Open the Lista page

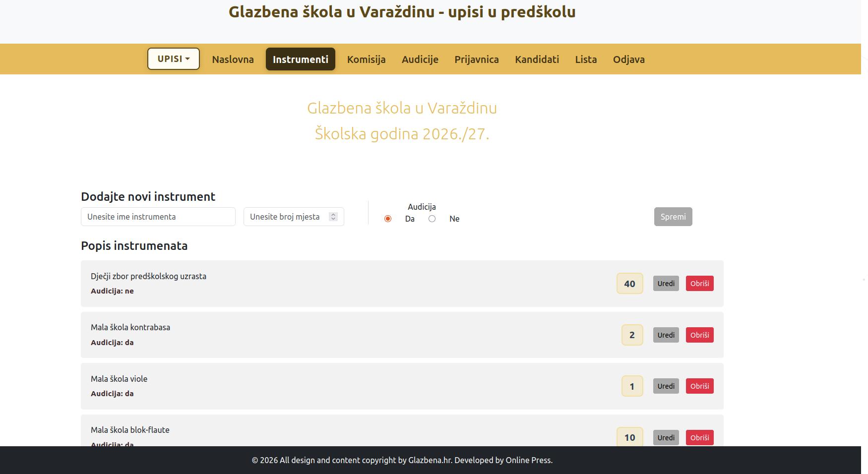click(x=586, y=59)
